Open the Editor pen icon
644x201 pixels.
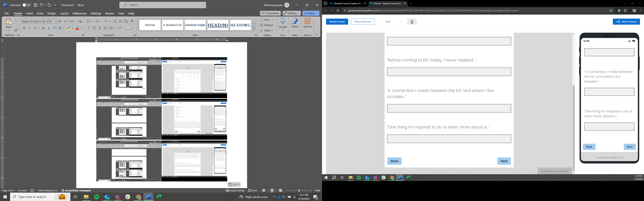pos(295,21)
